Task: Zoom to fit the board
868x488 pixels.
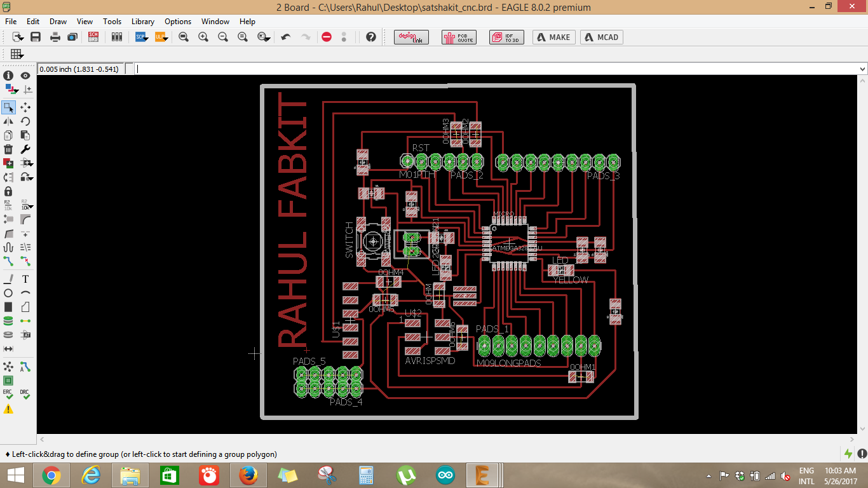Action: [184, 37]
